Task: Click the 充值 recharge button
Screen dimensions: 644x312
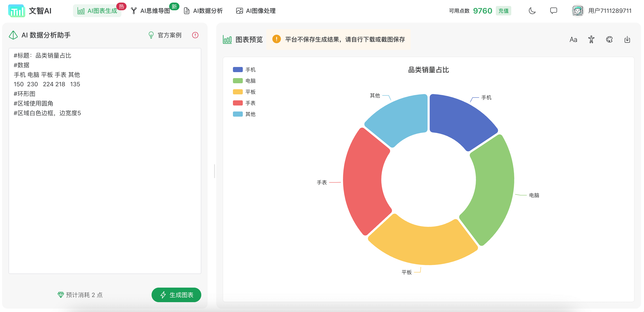Action: 503,11
